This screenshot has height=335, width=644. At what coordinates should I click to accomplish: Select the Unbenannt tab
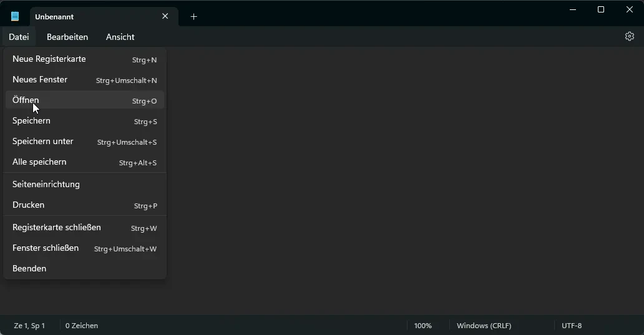click(x=104, y=16)
